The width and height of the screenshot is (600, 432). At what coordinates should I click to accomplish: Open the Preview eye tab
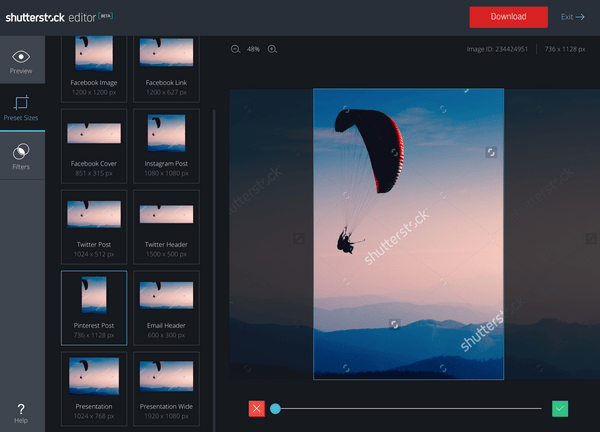pos(21,61)
